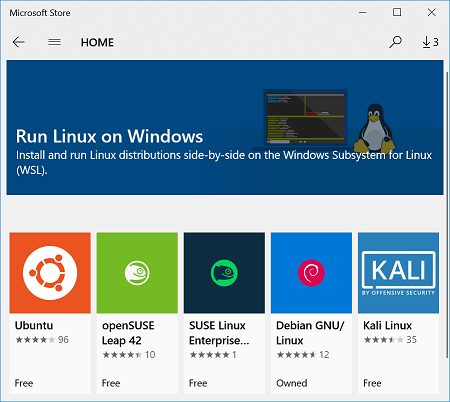The image size is (450, 402).
Task: Click the HOME page title
Action: click(97, 42)
